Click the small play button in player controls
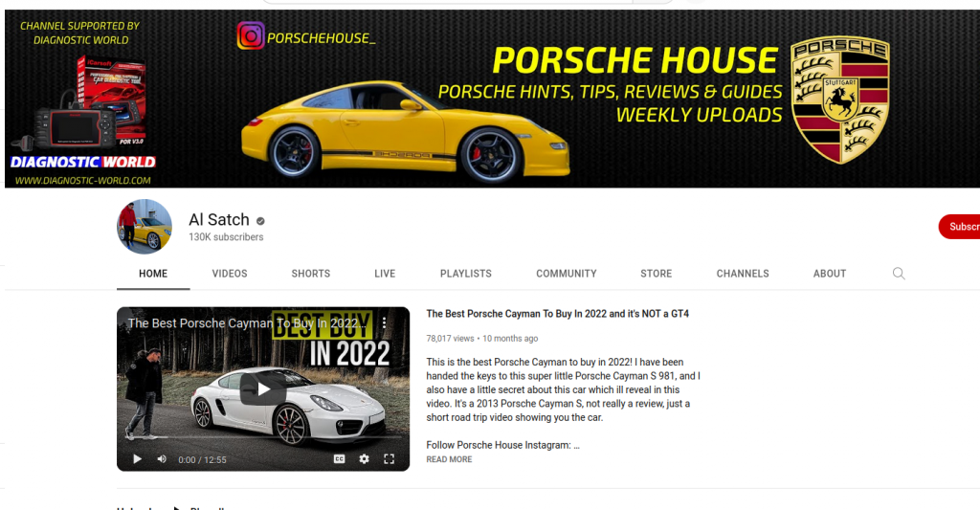Viewport: 980px width, 510px height. pyautogui.click(x=137, y=459)
